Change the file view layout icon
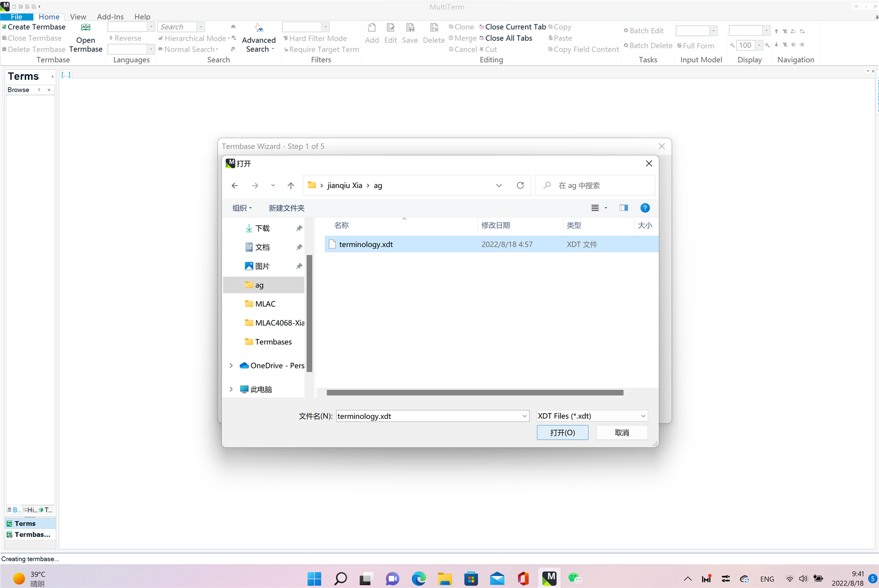The image size is (879, 588). 595,208
